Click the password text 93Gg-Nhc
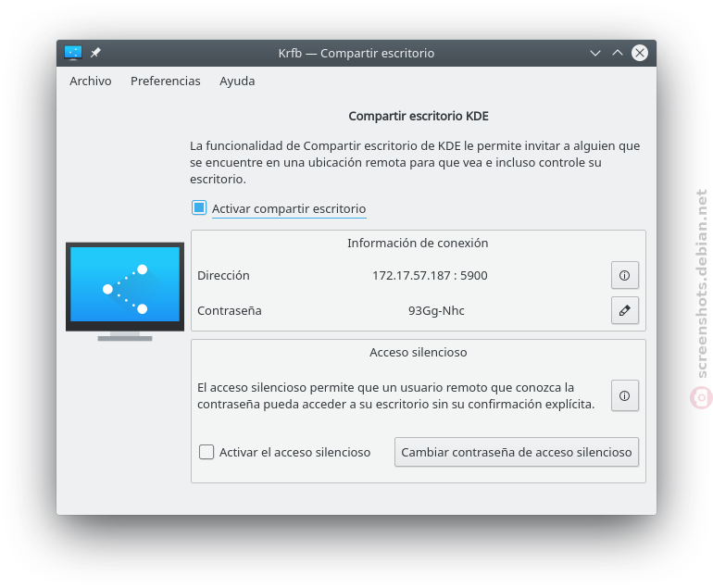The image size is (713, 588). coord(436,310)
